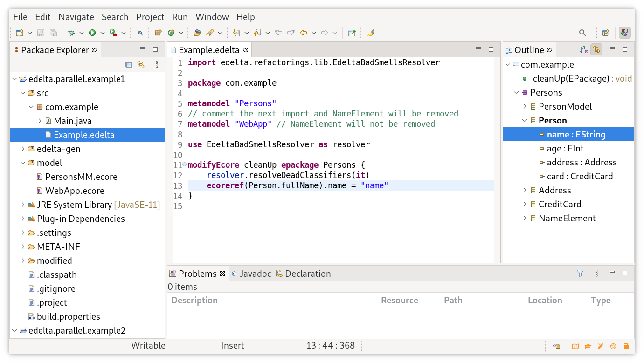Filter the Problems view
The image size is (644, 363).
[x=580, y=274]
